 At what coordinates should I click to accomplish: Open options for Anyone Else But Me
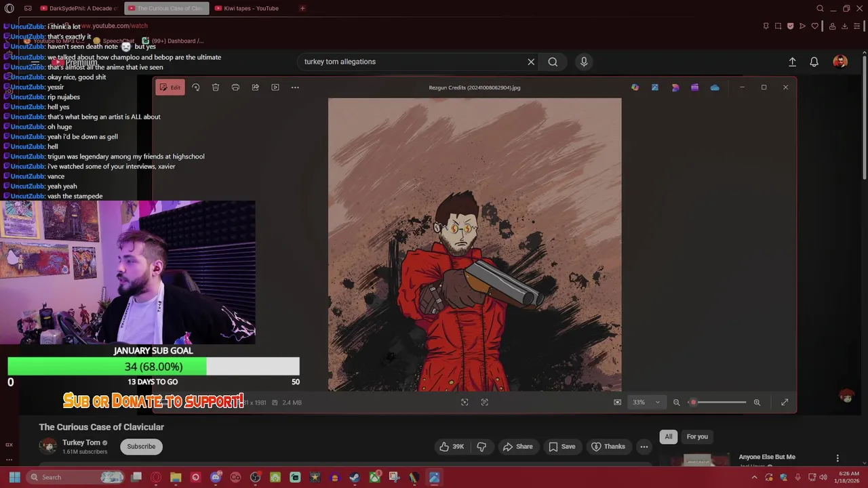click(x=837, y=458)
